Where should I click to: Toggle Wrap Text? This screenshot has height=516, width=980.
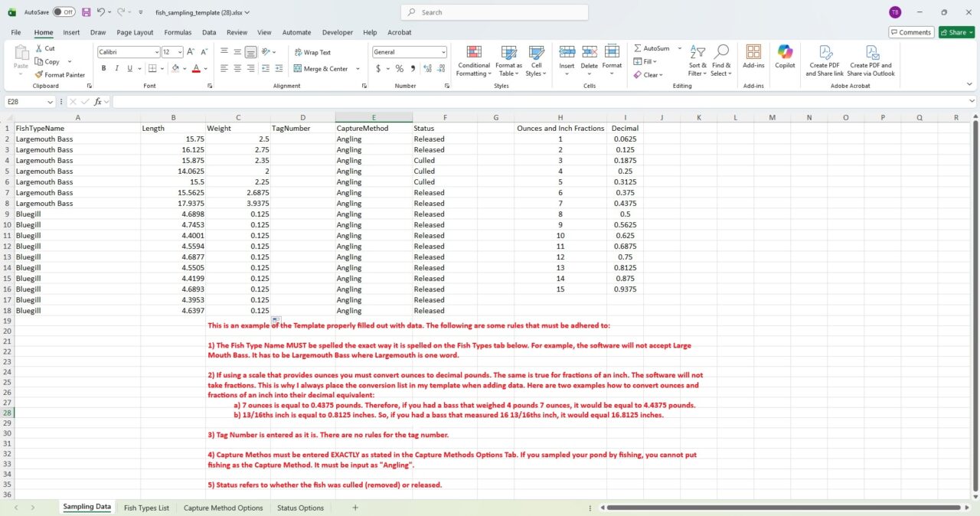coord(312,52)
